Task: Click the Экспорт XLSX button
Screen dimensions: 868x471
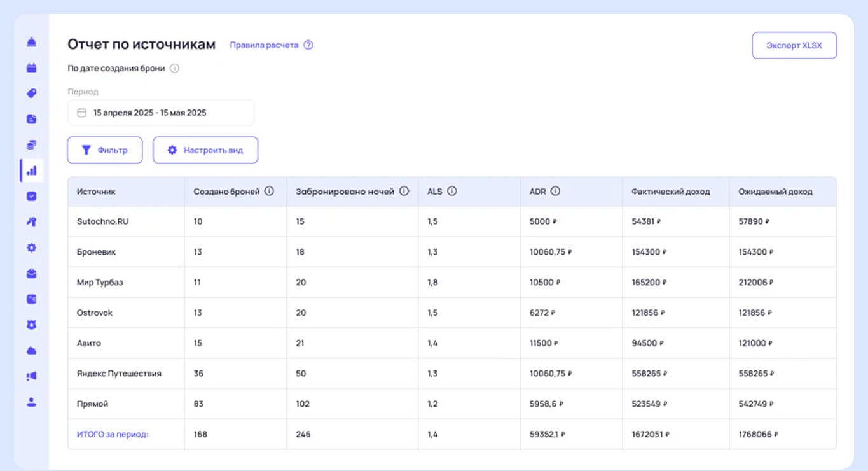Action: coord(794,46)
